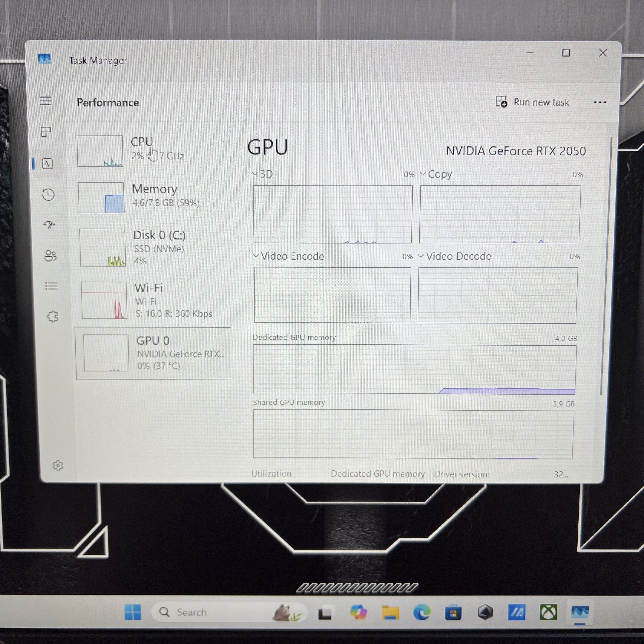Maximize the Task Manager window

(566, 53)
